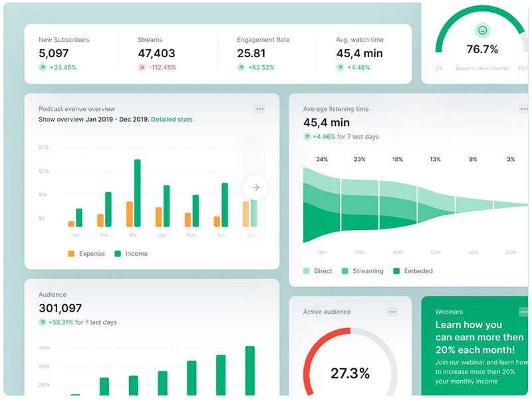Screen dimensions: 532x402
Task: Click the +62.52% engagement change value
Action: pyautogui.click(x=261, y=68)
